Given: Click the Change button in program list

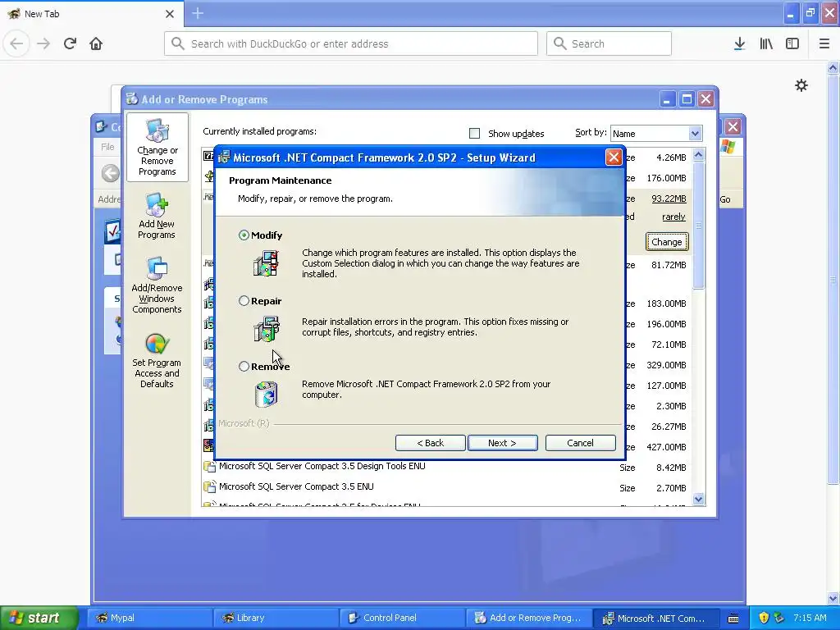Looking at the screenshot, I should (x=667, y=242).
